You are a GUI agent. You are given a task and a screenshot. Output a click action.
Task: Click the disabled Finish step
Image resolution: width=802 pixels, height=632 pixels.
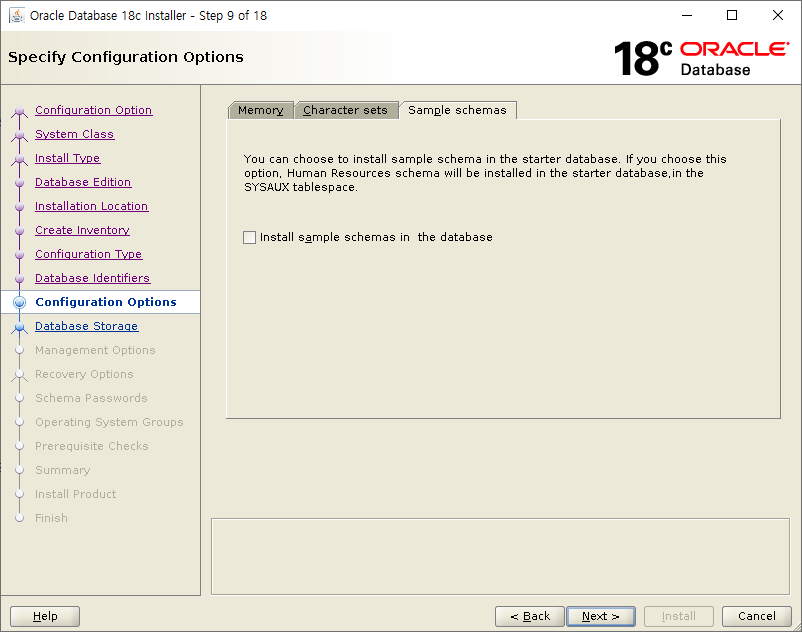click(52, 518)
